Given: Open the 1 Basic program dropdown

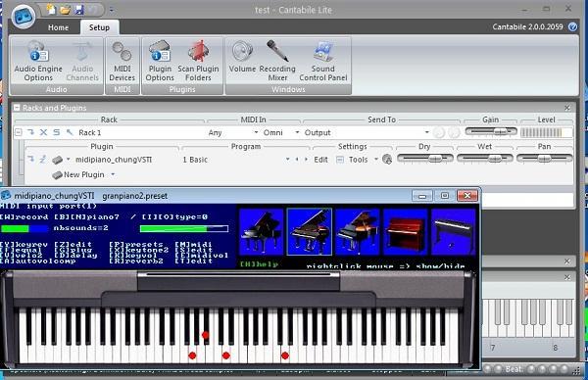Looking at the screenshot, I should point(287,160).
